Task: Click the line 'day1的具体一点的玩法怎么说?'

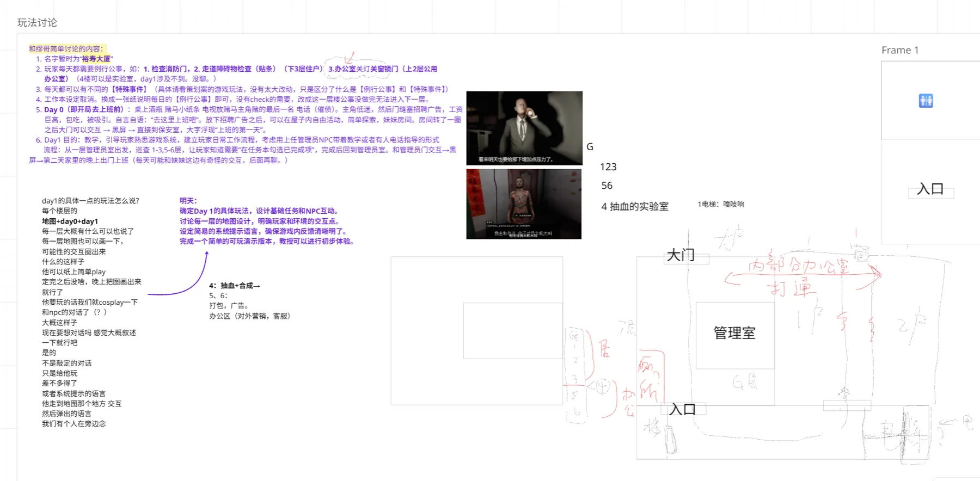Action: coord(90,201)
